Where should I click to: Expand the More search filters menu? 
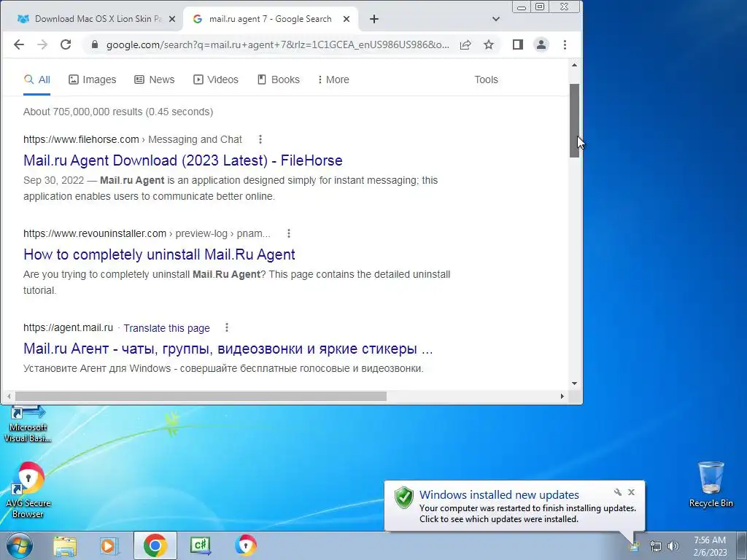pos(333,79)
